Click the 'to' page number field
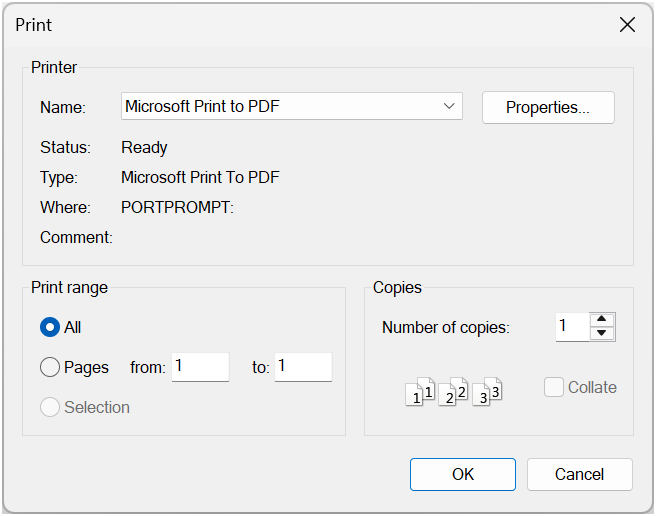Image resolution: width=656 pixels, height=516 pixels. click(x=303, y=367)
